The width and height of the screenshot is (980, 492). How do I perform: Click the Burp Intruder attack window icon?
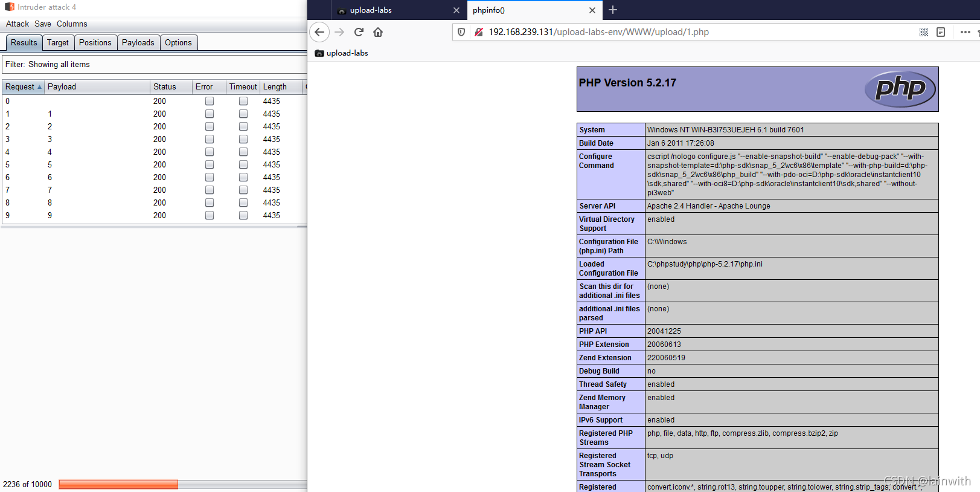(x=10, y=7)
